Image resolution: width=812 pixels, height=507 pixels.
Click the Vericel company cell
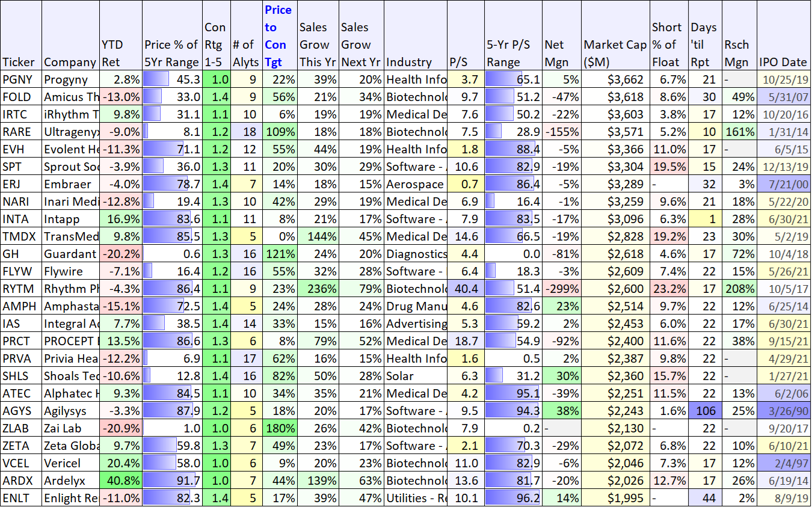(x=71, y=463)
